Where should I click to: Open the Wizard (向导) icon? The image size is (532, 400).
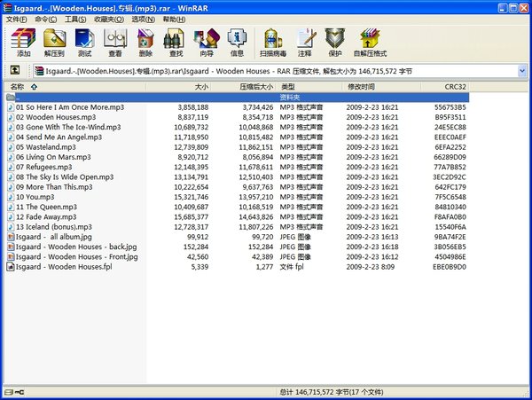pos(207,43)
